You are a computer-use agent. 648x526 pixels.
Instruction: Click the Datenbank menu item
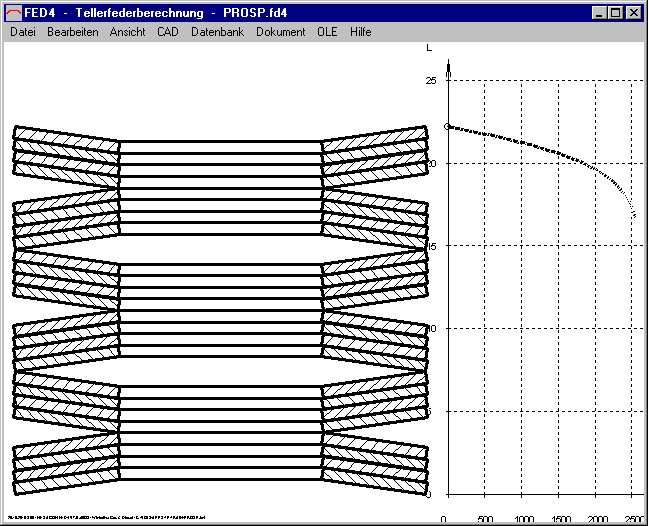[x=217, y=32]
